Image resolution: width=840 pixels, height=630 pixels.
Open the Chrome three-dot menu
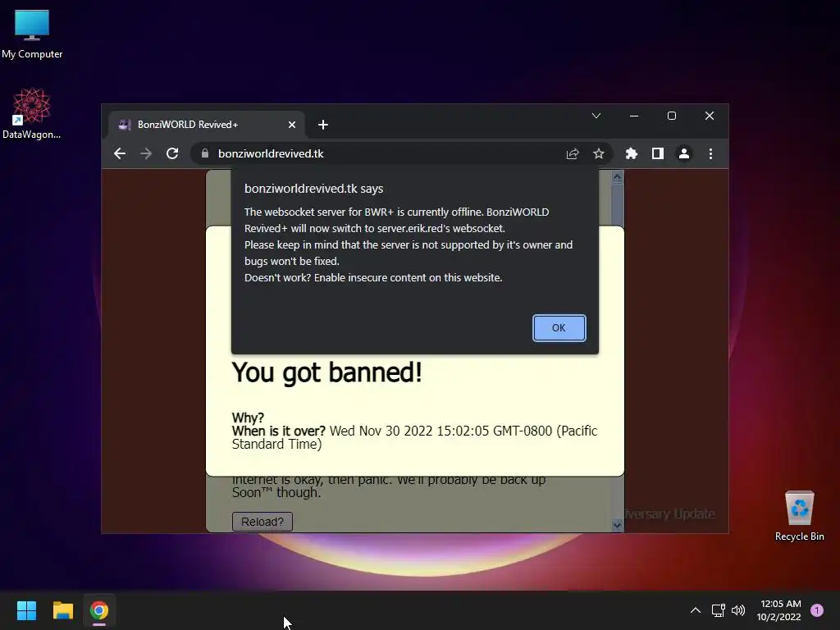[711, 153]
